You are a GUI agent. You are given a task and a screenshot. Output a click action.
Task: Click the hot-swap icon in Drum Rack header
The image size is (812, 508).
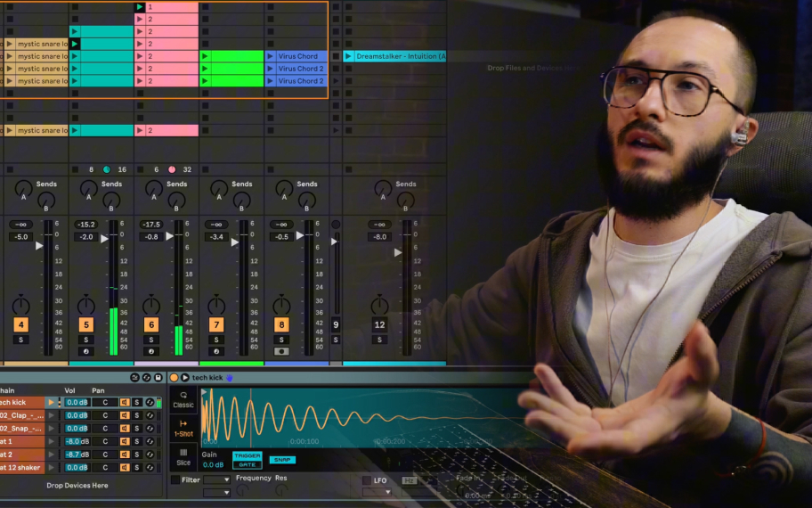point(147,377)
